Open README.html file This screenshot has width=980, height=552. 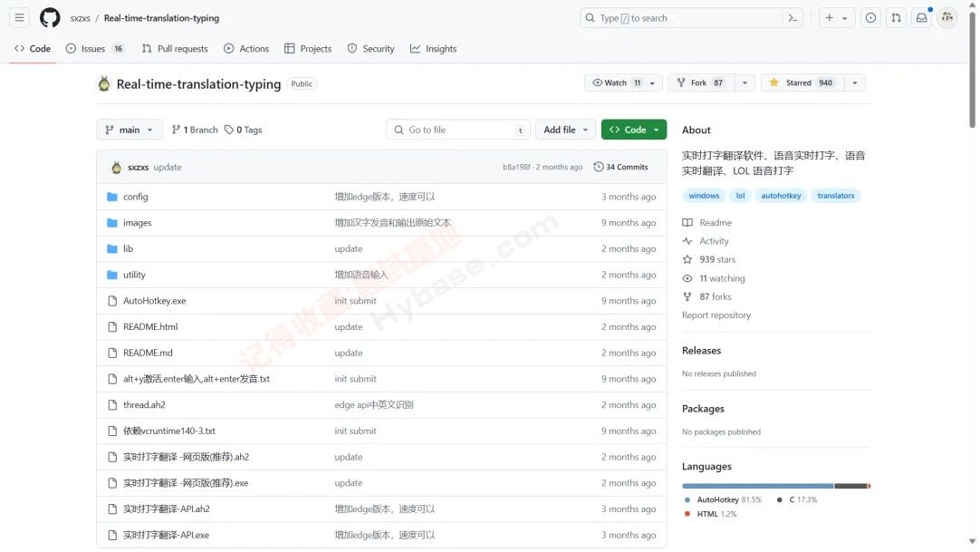(150, 327)
